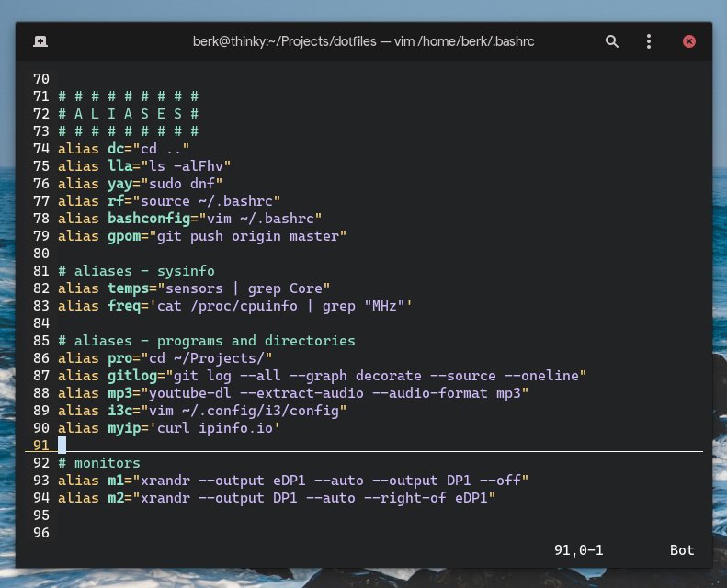Click the freq cpuinfo alias line
This screenshot has height=588, width=727.
(x=234, y=306)
